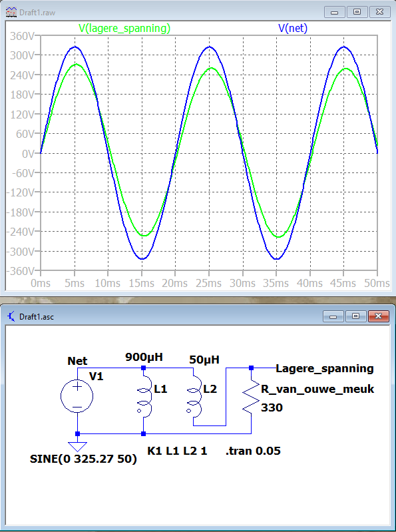Click the K1 L1 L2 1 directive
The image size is (396, 532).
(x=177, y=451)
